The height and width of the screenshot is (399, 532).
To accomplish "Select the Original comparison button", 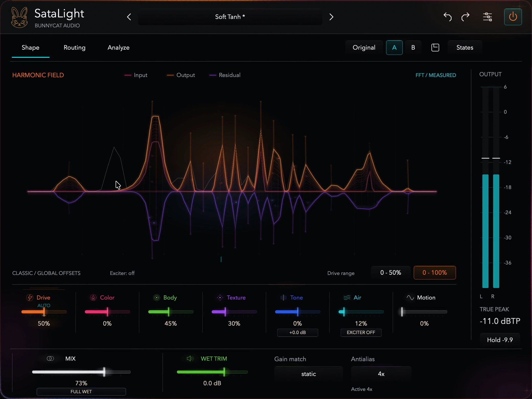I will [364, 48].
